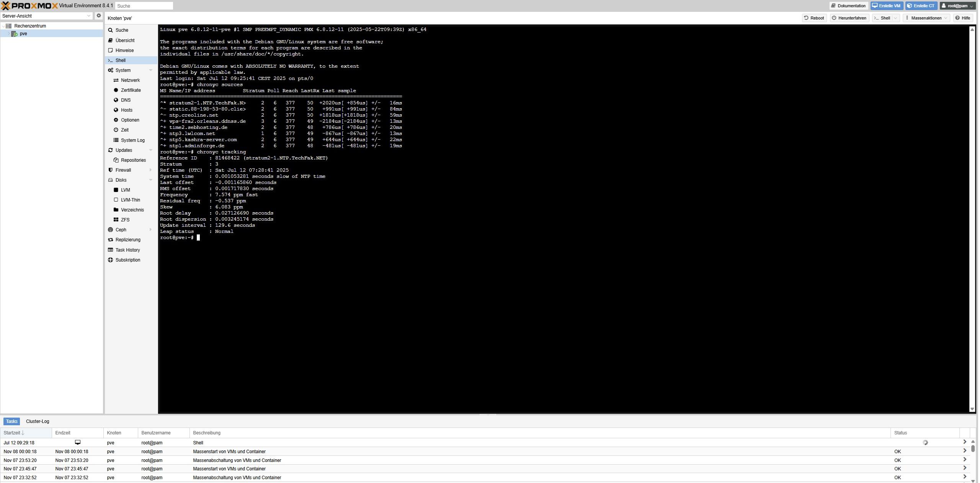Image resolution: width=980 pixels, height=483 pixels.
Task: Click the gear icon beside Server-Ansicht
Action: click(x=98, y=16)
